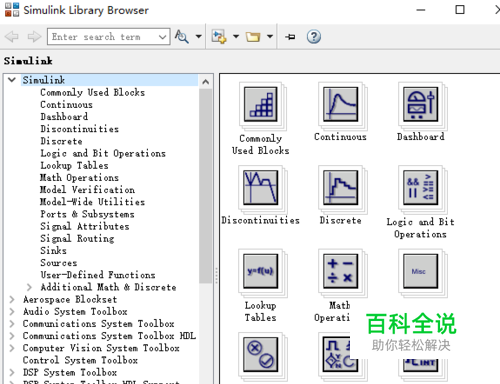Select Lookup Tables in the tree
The image size is (500, 384).
[74, 165]
